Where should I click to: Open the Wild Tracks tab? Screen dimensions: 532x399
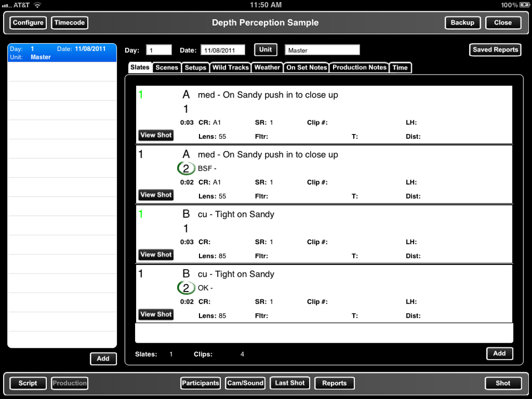230,68
